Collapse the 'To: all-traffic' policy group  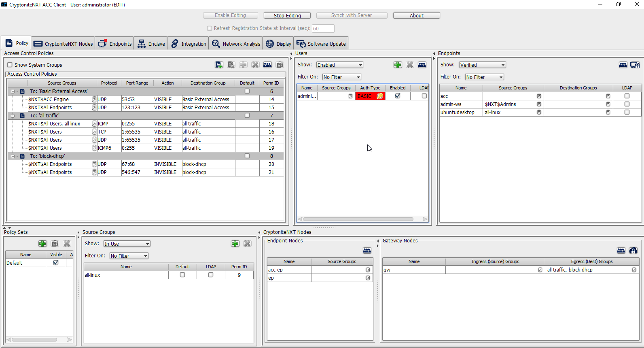[13, 116]
